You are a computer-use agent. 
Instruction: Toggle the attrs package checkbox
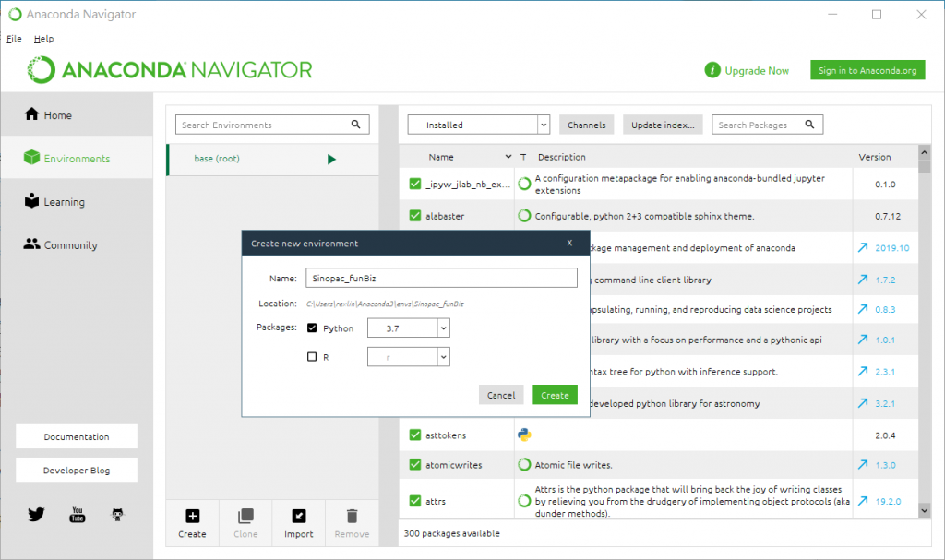pos(414,501)
